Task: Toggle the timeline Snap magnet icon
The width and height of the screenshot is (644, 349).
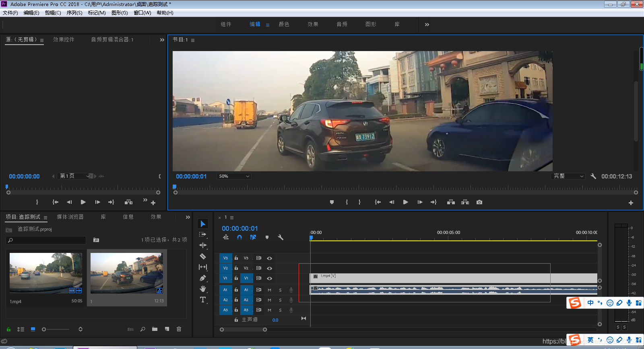Action: (239, 237)
